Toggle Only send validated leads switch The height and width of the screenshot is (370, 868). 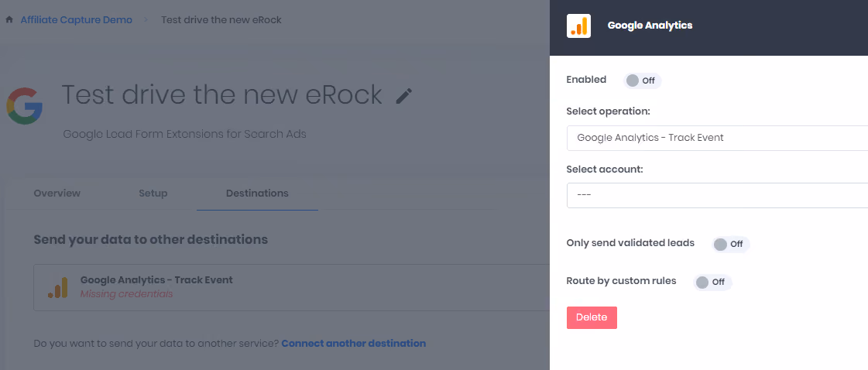point(731,244)
